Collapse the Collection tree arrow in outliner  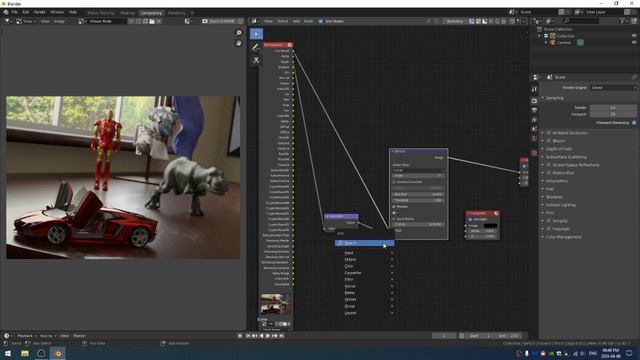point(540,36)
